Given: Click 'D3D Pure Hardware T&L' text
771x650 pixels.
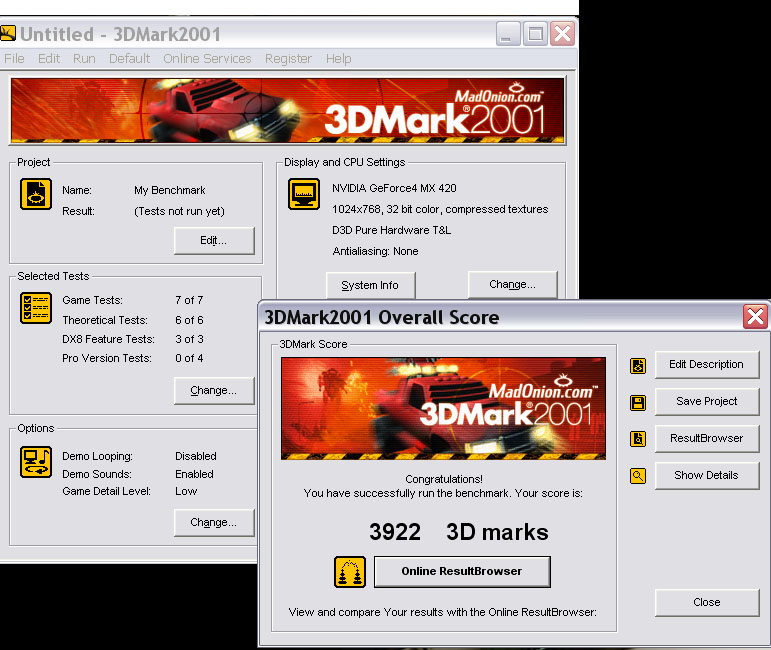Looking at the screenshot, I should click(x=391, y=231).
